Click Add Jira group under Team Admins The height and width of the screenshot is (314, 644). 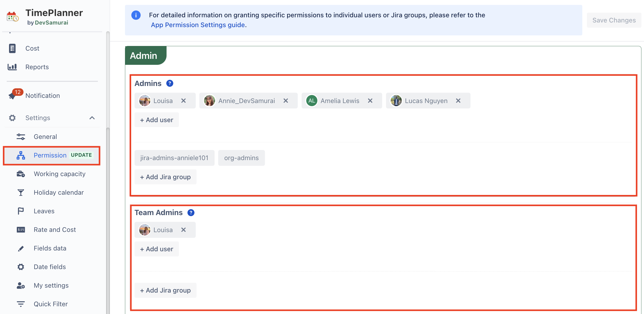[165, 290]
